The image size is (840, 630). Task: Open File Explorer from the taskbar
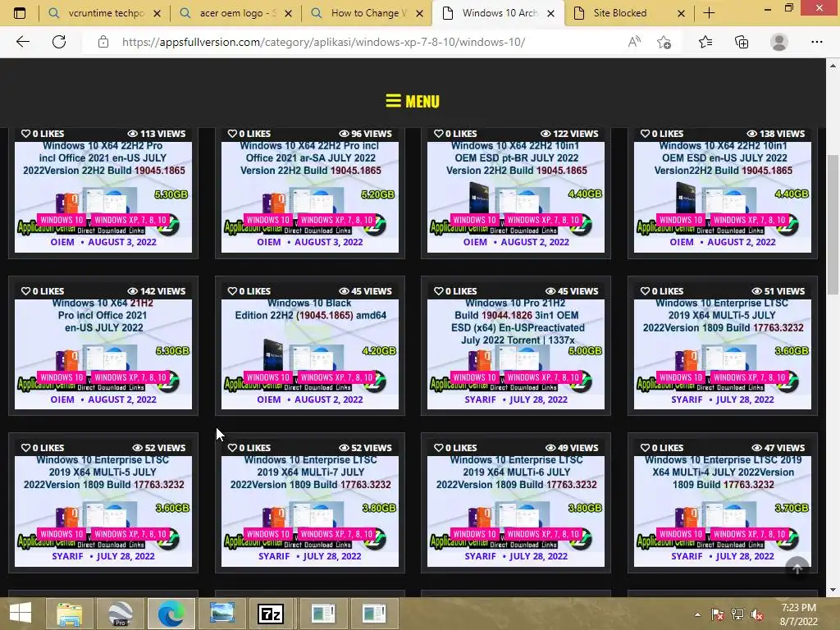69,614
